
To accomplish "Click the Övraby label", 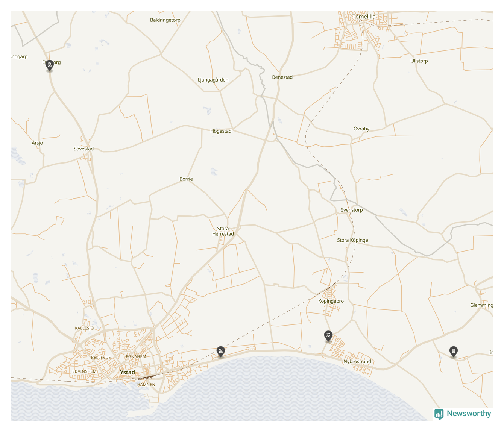I will [361, 129].
